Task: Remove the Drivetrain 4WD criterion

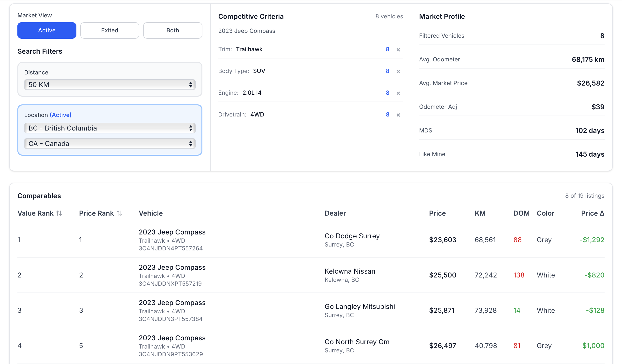Action: point(398,115)
